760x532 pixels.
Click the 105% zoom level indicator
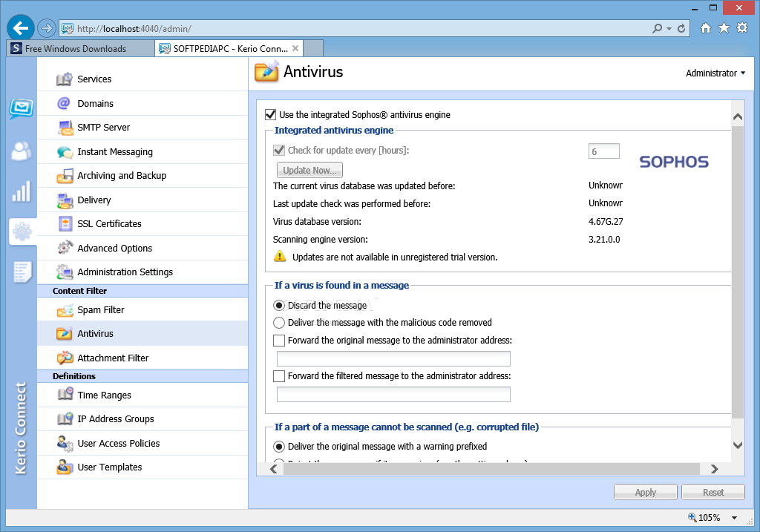click(x=704, y=518)
